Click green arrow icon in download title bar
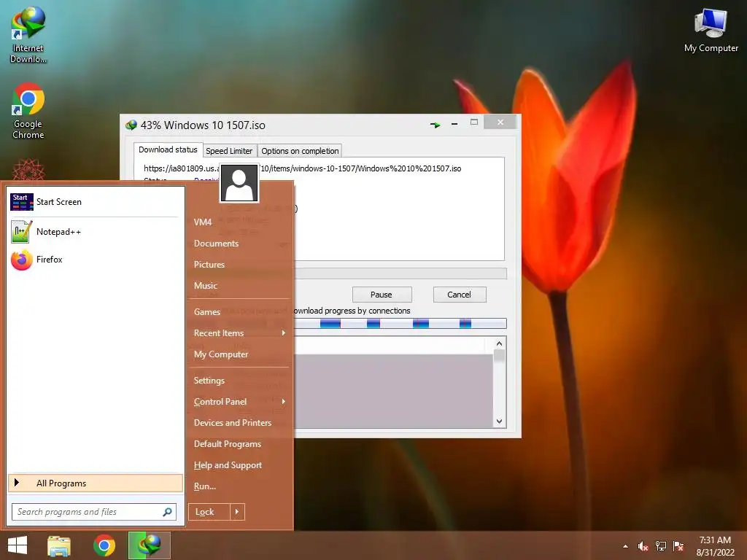This screenshot has height=560, width=747. [x=435, y=125]
